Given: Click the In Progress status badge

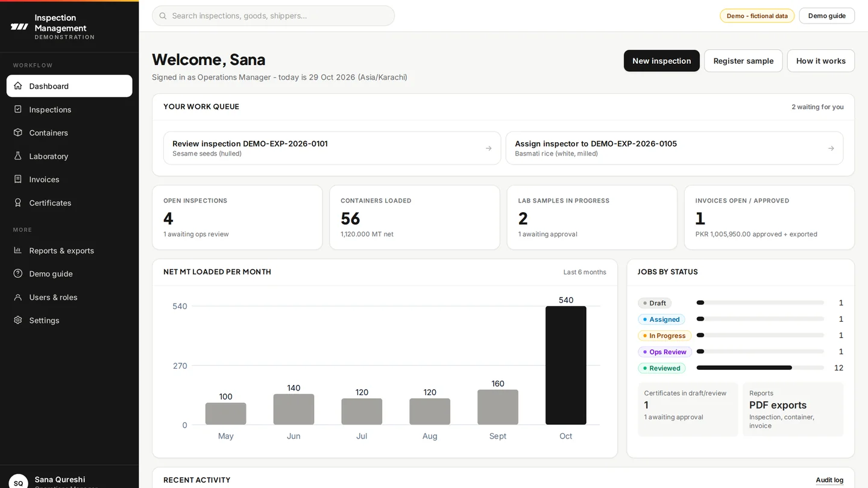Looking at the screenshot, I should [x=664, y=336].
